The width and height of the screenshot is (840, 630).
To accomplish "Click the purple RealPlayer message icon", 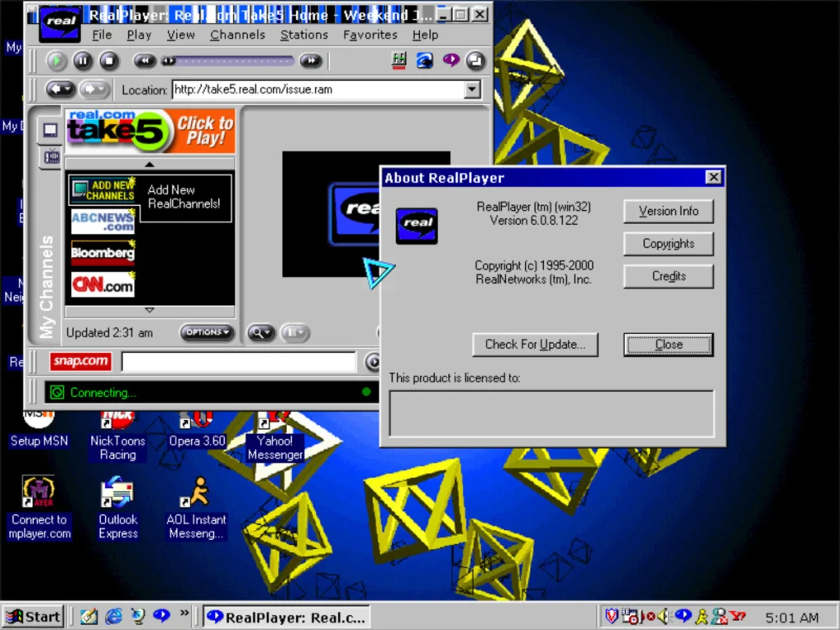I will click(x=450, y=61).
